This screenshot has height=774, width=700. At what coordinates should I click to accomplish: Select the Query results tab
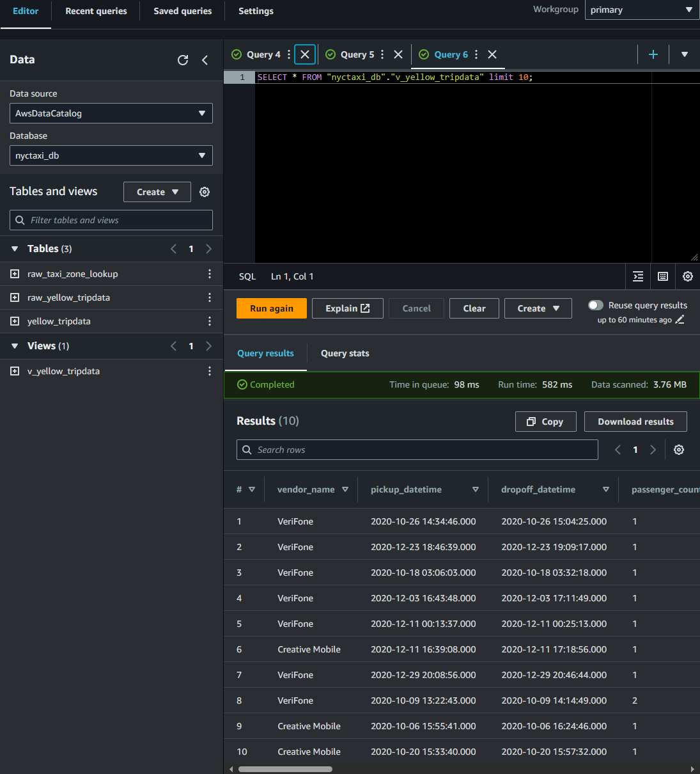pyautogui.click(x=265, y=353)
